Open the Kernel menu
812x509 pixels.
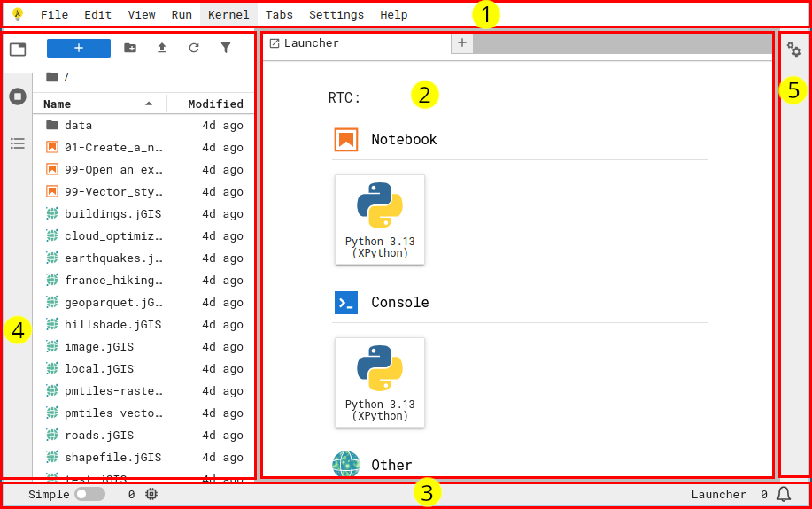pos(228,14)
